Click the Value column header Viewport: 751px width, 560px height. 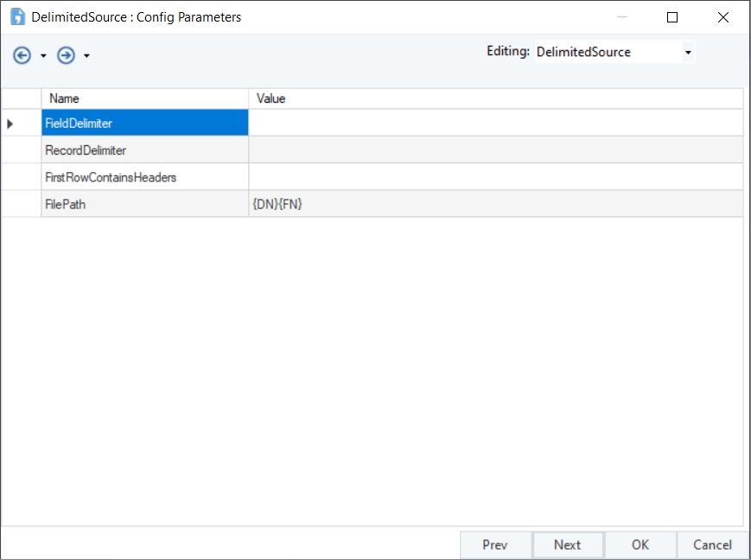tap(496, 99)
